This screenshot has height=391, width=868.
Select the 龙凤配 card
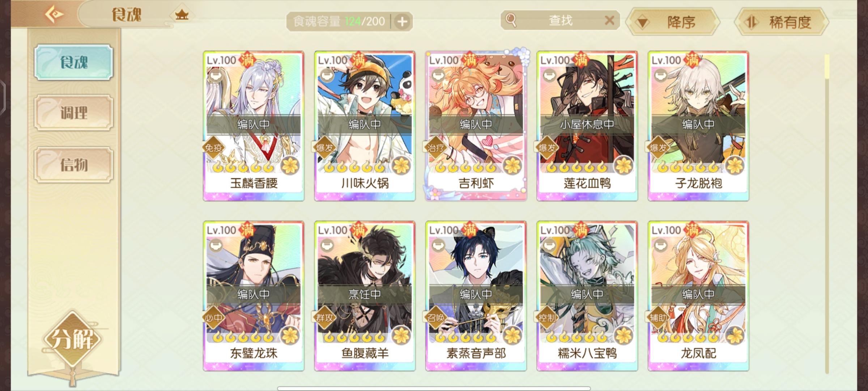(x=698, y=296)
